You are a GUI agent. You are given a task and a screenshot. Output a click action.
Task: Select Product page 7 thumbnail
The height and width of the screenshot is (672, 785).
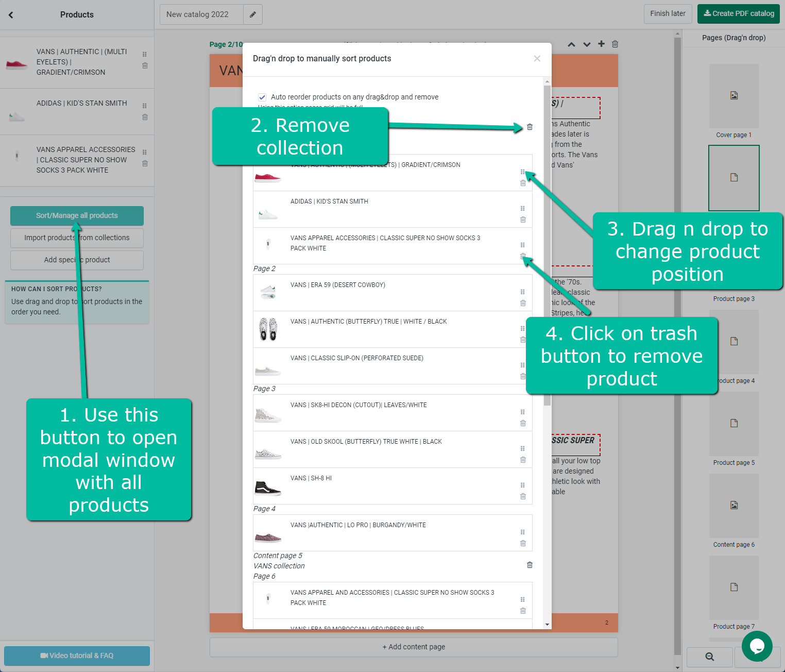[x=734, y=587]
